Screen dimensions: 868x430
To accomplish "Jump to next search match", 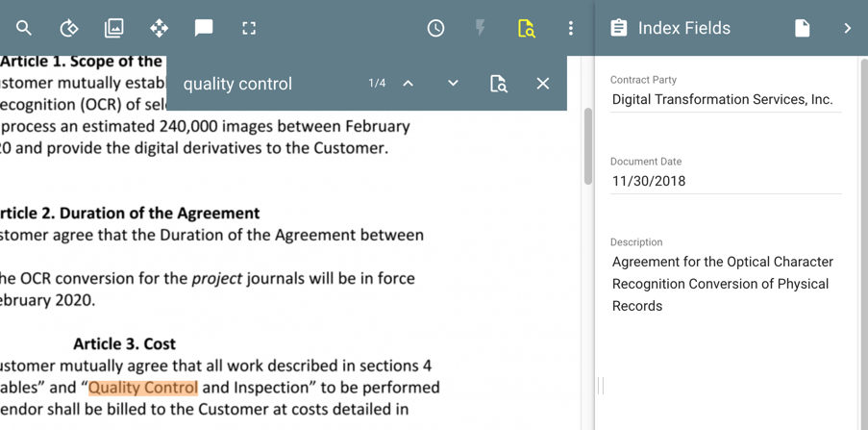I will click(453, 84).
